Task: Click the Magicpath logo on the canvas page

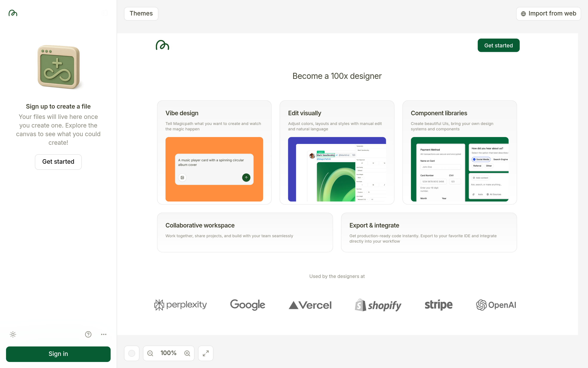Action: pos(162,45)
